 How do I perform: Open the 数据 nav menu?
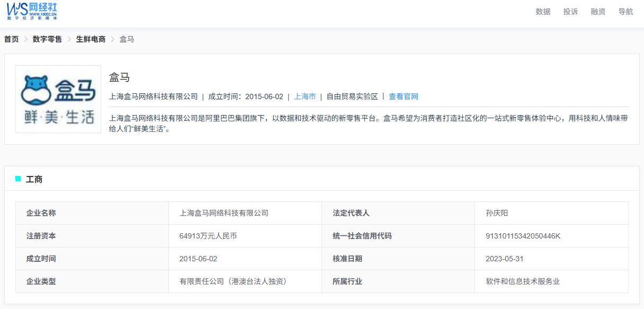pyautogui.click(x=543, y=12)
